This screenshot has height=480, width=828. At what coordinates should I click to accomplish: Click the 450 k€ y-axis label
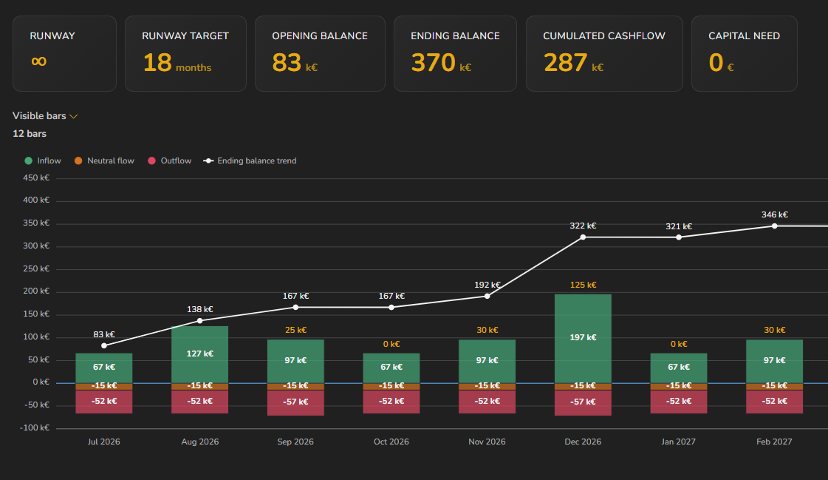tap(36, 178)
